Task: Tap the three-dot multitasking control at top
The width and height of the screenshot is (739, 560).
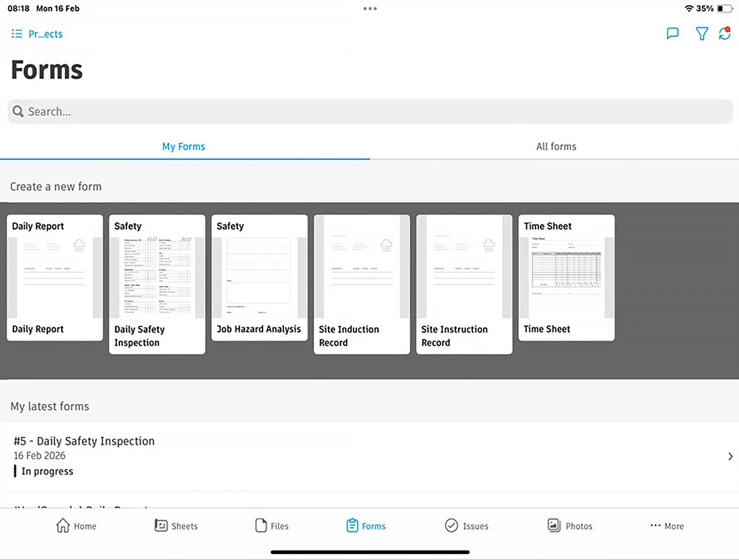Action: 370,8
